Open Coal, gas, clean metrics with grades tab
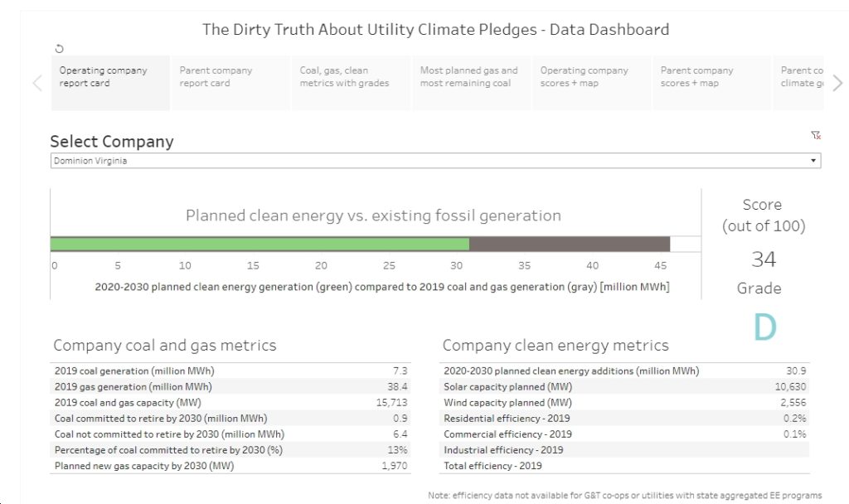This screenshot has height=504, width=849. click(x=351, y=83)
